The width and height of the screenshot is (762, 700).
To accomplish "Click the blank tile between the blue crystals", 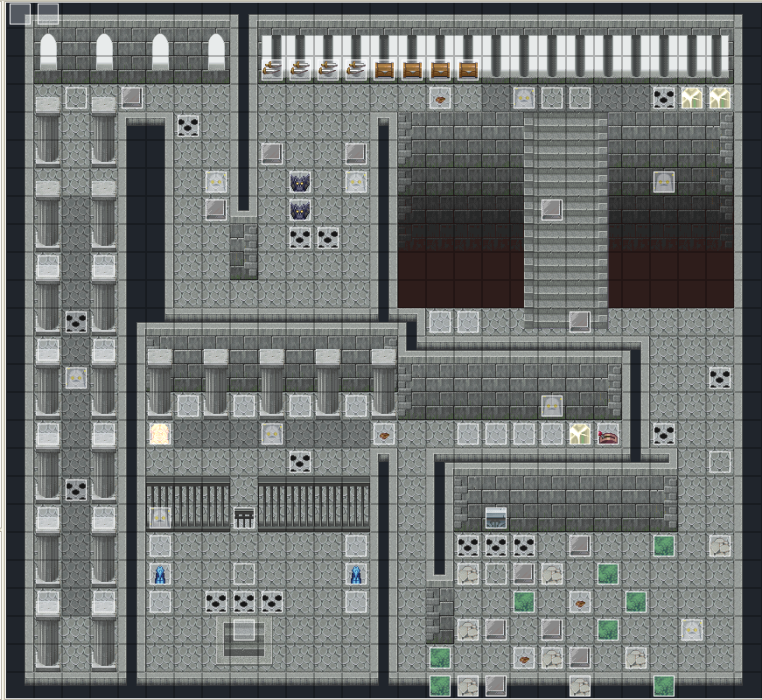I will (x=244, y=574).
